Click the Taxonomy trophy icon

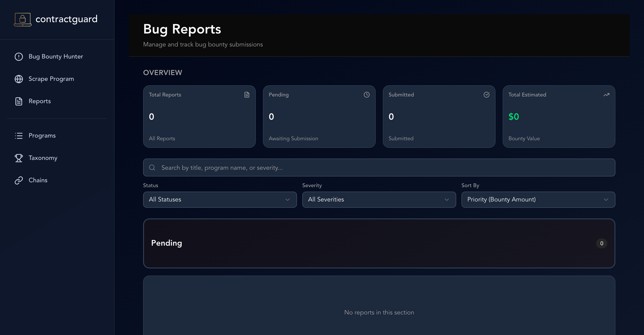[x=19, y=158]
